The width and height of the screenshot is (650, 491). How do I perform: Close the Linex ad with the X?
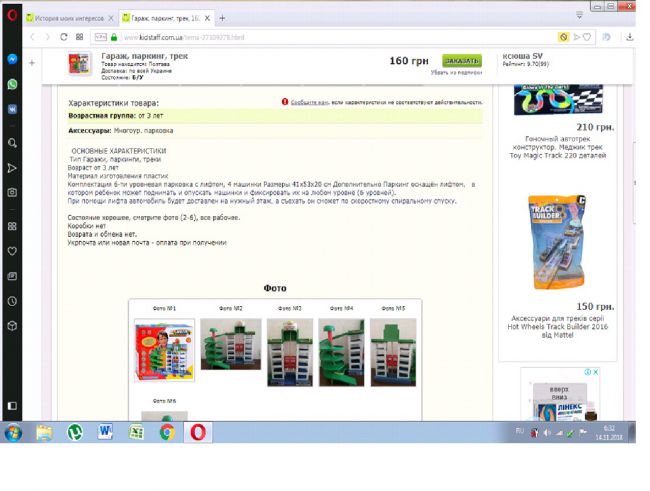pos(596,373)
